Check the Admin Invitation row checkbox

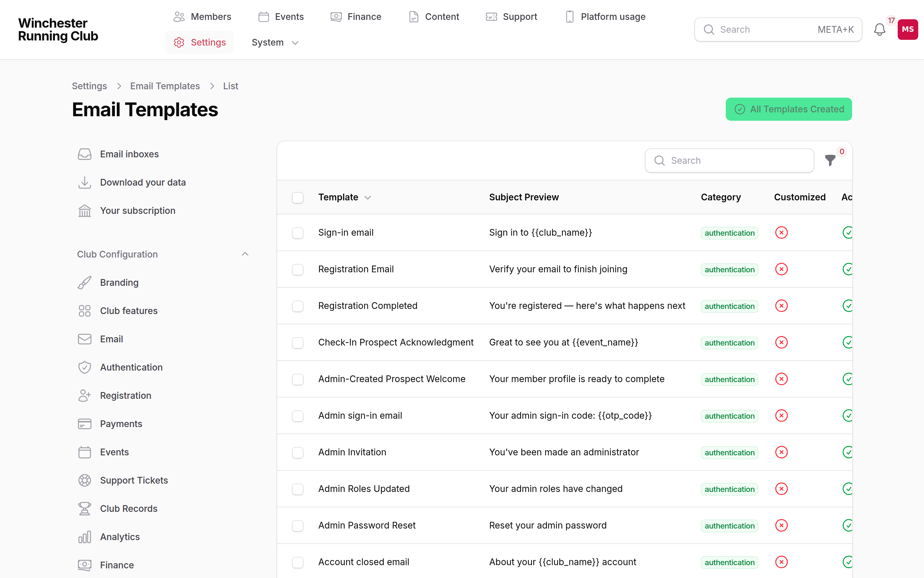click(297, 453)
